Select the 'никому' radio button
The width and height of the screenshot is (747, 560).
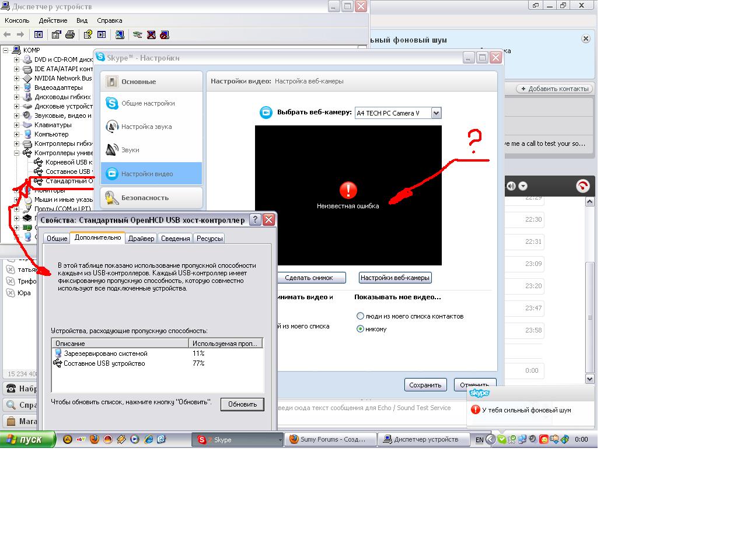pos(361,329)
